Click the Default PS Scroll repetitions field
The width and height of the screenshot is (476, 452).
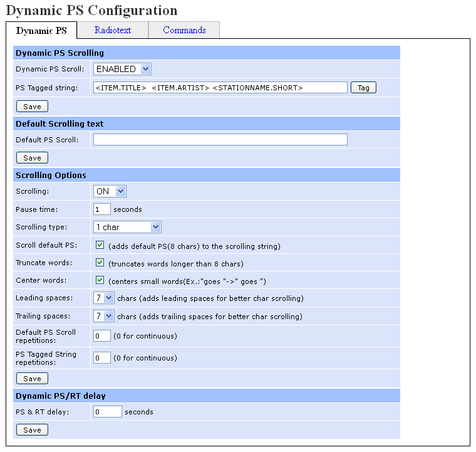click(x=101, y=336)
